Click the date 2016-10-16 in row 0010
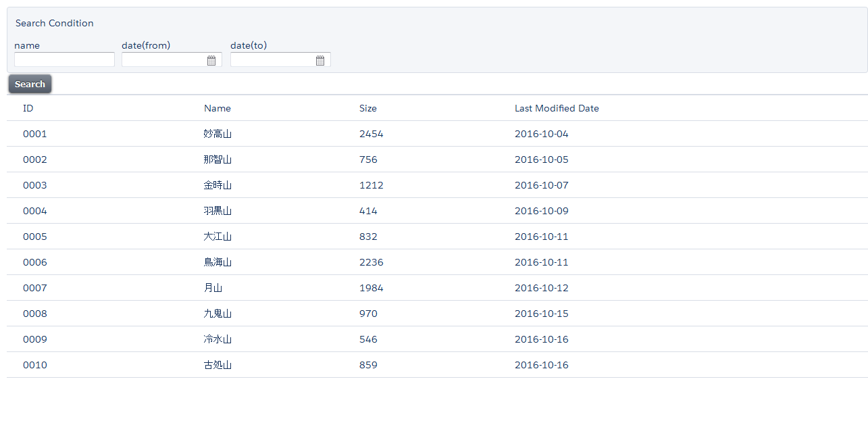Viewport: 868px width, 444px height. pos(542,365)
